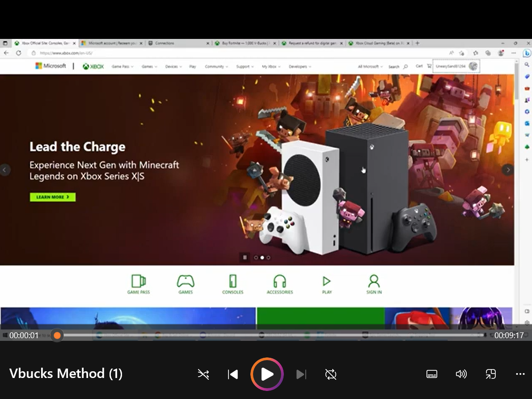Open the Sign In person icon shortcut
Screen dimensions: 532x399
tap(374, 284)
